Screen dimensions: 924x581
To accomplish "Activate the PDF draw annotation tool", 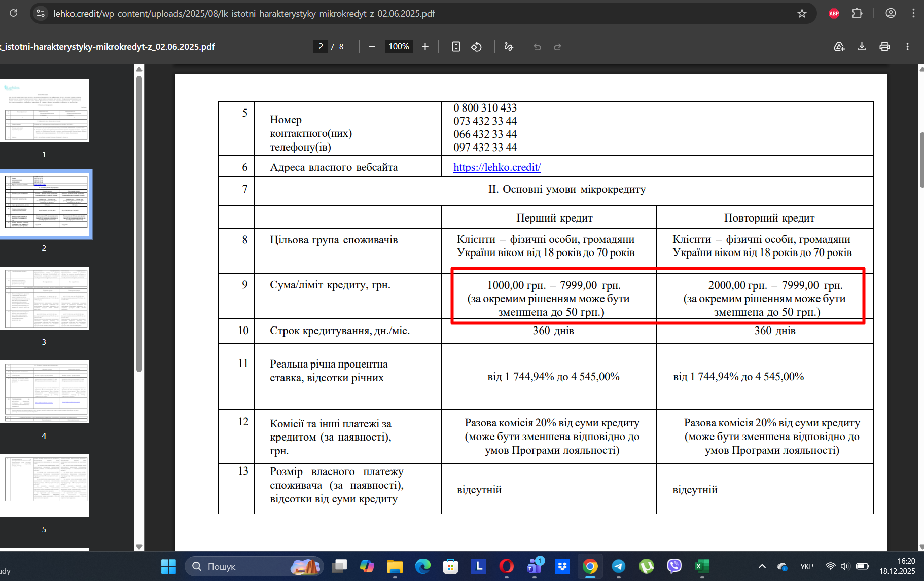I will pyautogui.click(x=509, y=47).
